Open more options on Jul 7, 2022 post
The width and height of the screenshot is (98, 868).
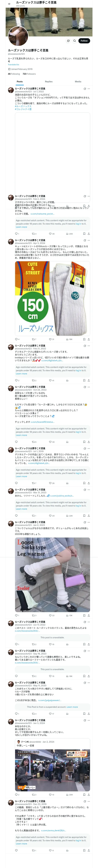click(89, 89)
